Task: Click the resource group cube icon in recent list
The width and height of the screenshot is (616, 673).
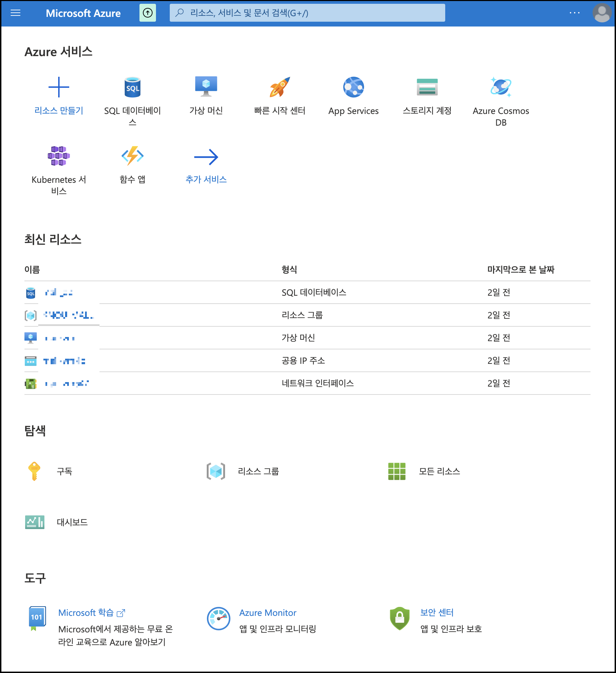Action: point(31,315)
